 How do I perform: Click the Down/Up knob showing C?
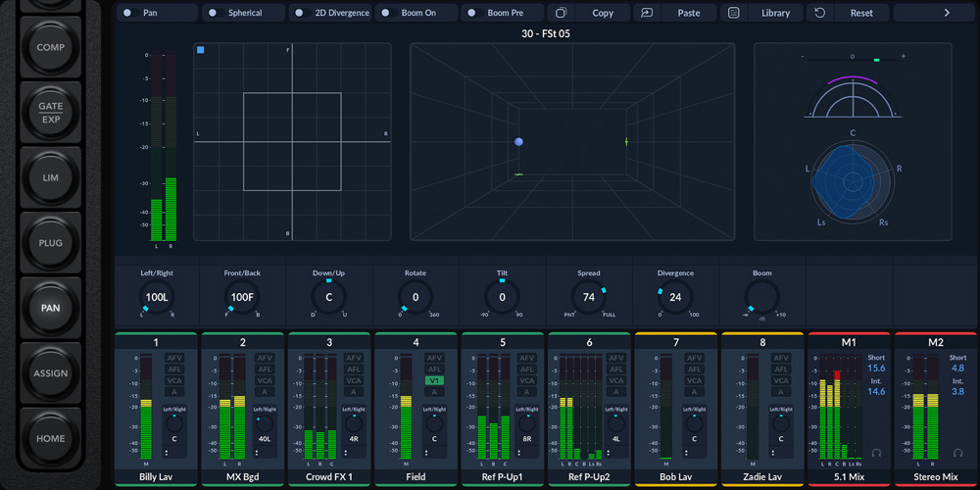click(x=328, y=298)
